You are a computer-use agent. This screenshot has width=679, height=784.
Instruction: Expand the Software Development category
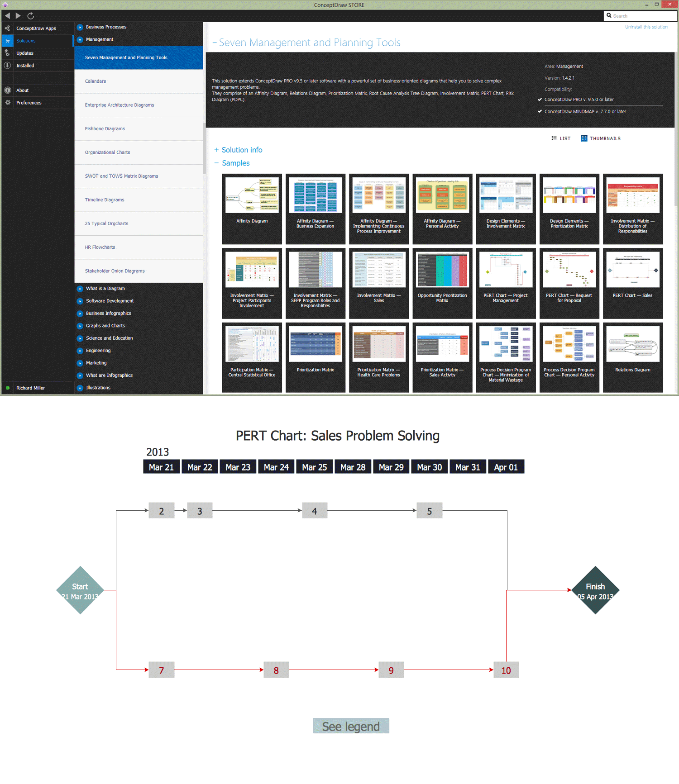point(80,301)
